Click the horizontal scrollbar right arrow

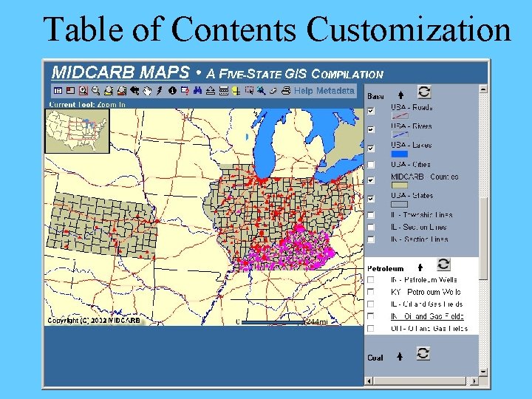(474, 381)
